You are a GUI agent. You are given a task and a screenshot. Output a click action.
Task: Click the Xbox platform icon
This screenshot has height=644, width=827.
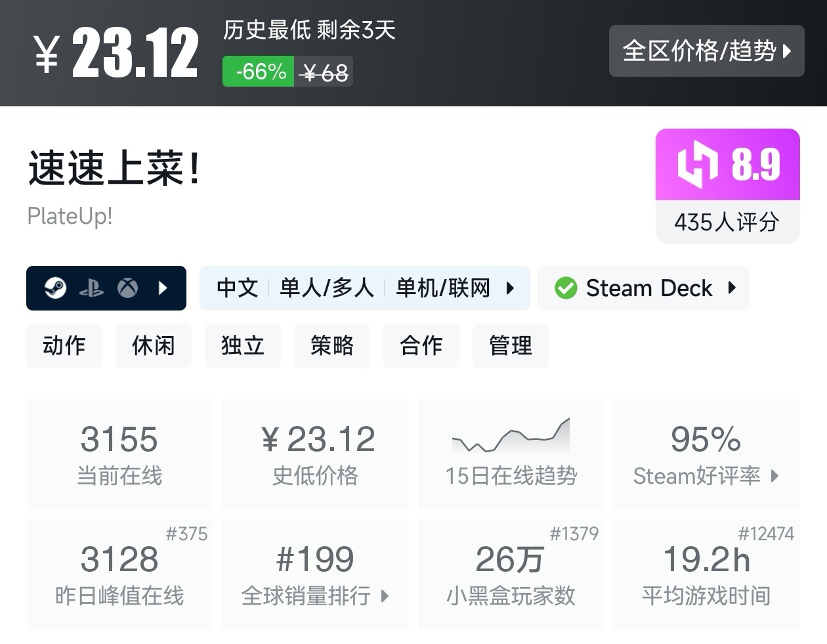coord(127,288)
